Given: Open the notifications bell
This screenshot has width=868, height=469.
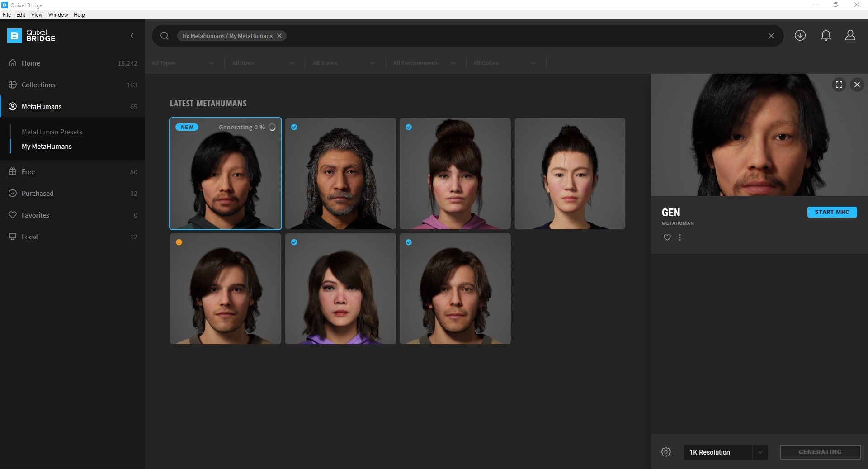Looking at the screenshot, I should click(826, 35).
